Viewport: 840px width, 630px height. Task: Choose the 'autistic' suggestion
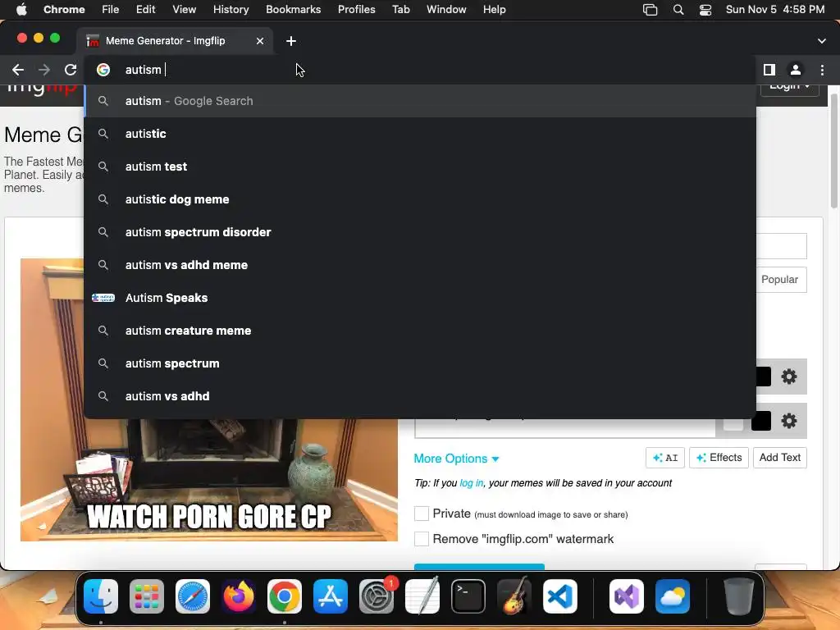pos(421,134)
